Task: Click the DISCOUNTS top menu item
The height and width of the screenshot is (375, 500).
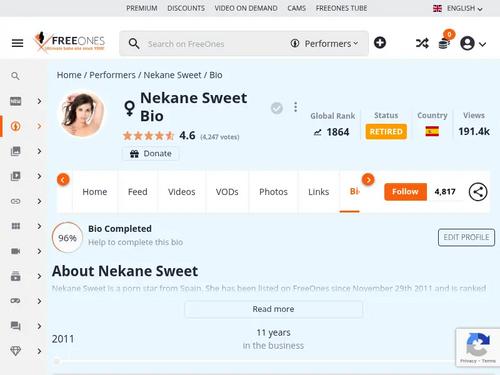Action: [186, 8]
